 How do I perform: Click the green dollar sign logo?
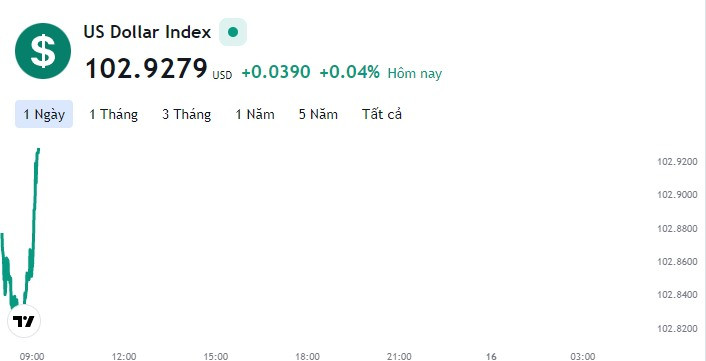coord(43,51)
